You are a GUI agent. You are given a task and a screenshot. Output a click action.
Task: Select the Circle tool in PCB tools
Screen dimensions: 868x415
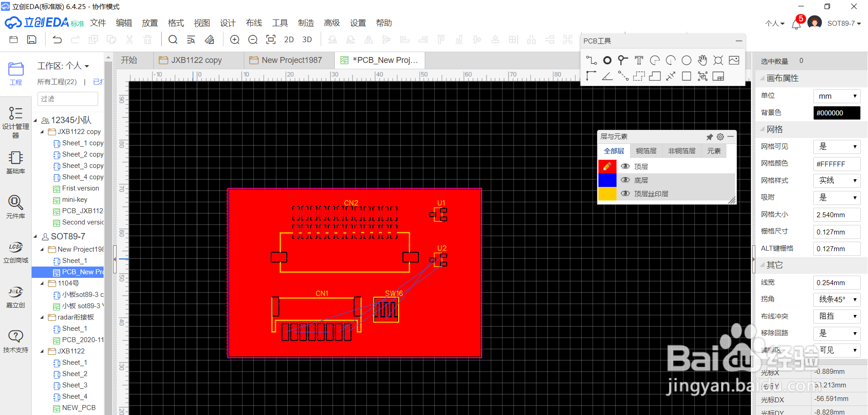pos(687,60)
